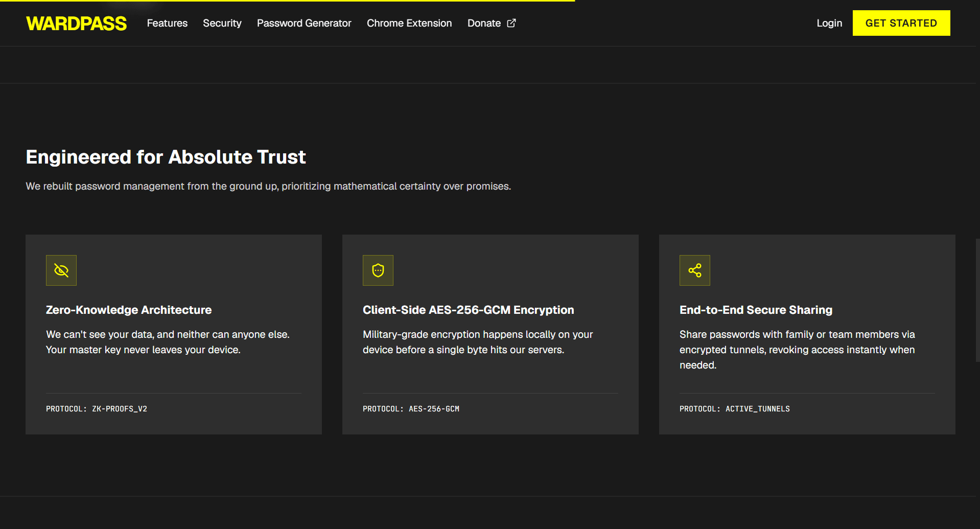The height and width of the screenshot is (529, 980).
Task: Click the 'Share passwords with family' description
Action: (797, 350)
